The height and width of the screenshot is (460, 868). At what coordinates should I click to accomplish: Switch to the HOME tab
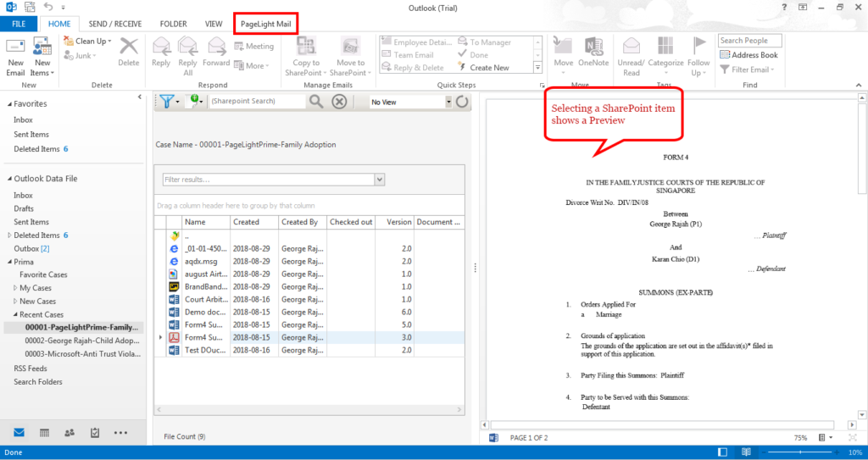(x=59, y=24)
